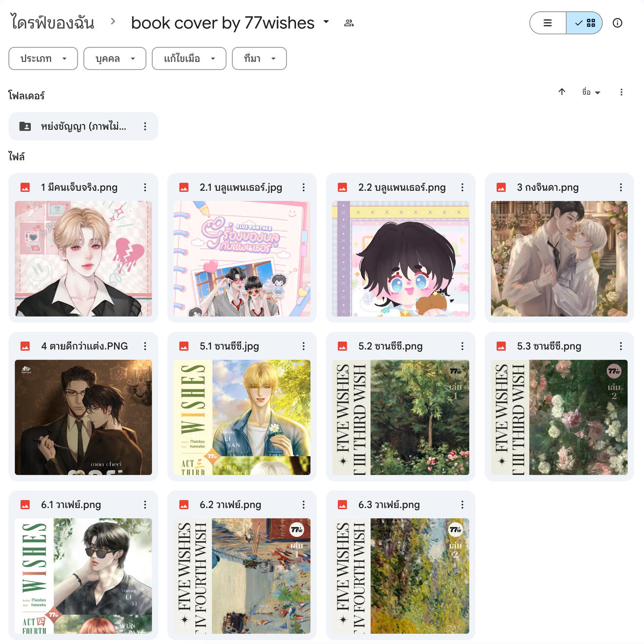
Task: Open book cover by 77wishes folder menu
Action: [230, 23]
